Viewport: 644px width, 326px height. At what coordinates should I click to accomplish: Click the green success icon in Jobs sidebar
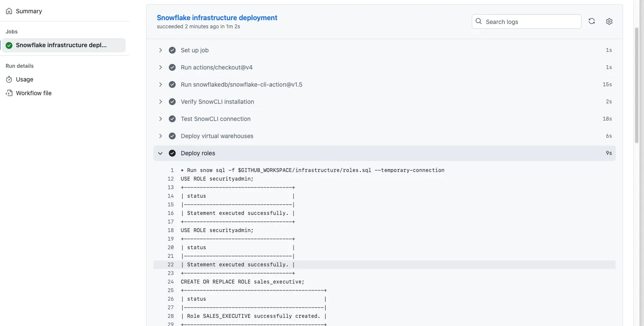[9, 45]
